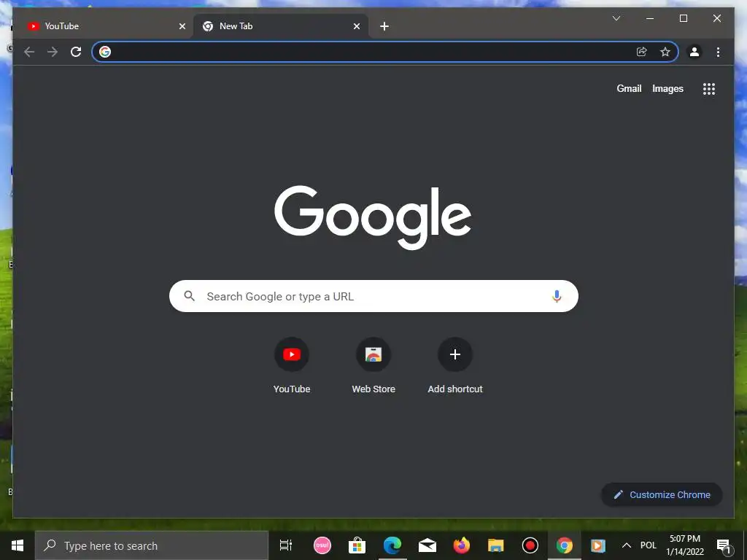Open the media player icon in the taskbar
This screenshot has width=747, height=560.
click(598, 545)
